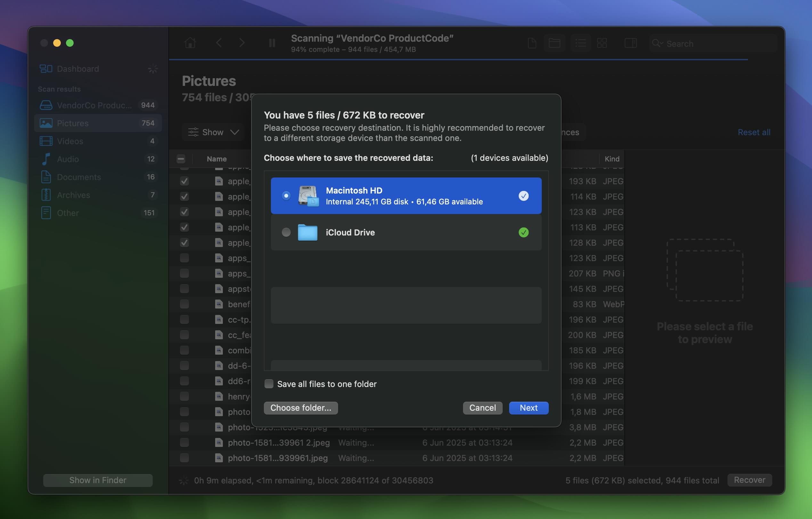The image size is (812, 519).
Task: Click file icon of appst row
Action: [219, 289]
